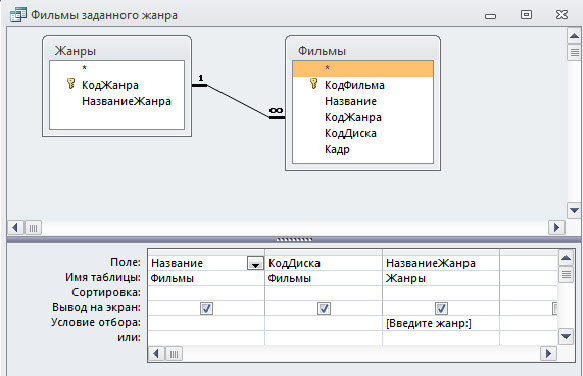Click left arrow of design grid horizontal scrollbar
The image size is (583, 376).
(x=156, y=353)
